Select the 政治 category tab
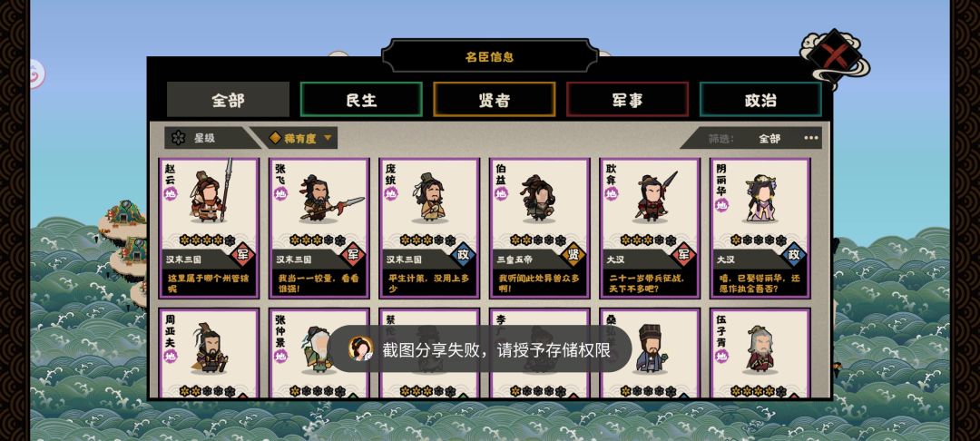 (x=760, y=99)
